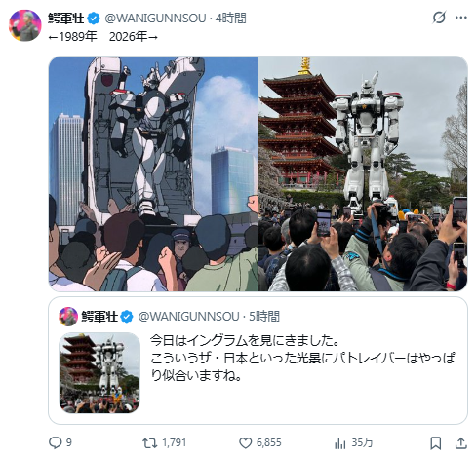Screen dimensions: 476x457
Task: Click the repost arrows icon
Action: [150, 442]
